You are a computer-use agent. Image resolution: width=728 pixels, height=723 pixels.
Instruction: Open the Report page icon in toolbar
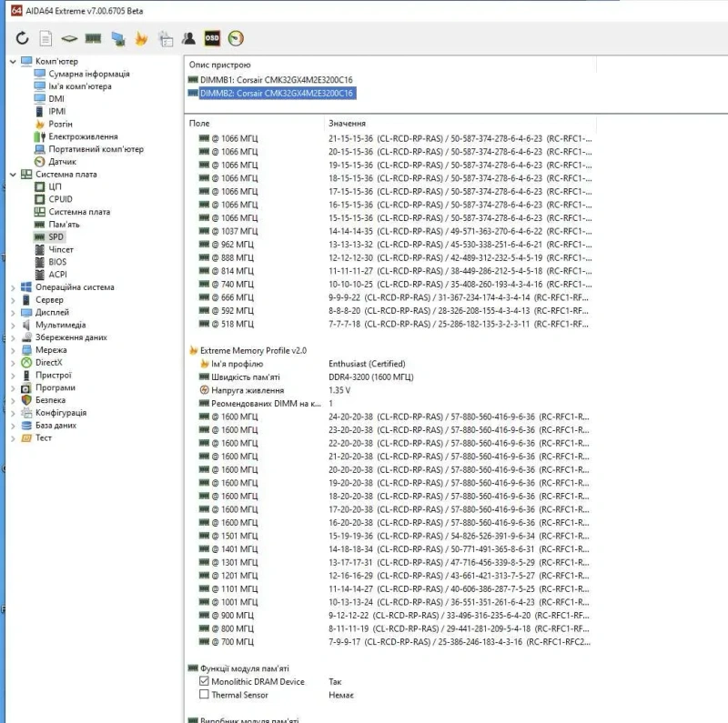pos(45,38)
